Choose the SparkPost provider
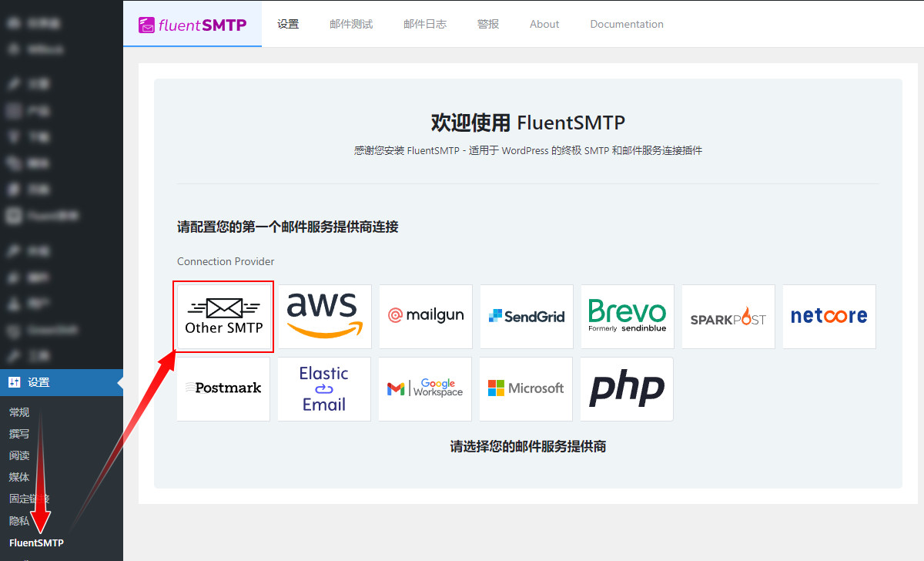The width and height of the screenshot is (924, 561). click(x=728, y=317)
